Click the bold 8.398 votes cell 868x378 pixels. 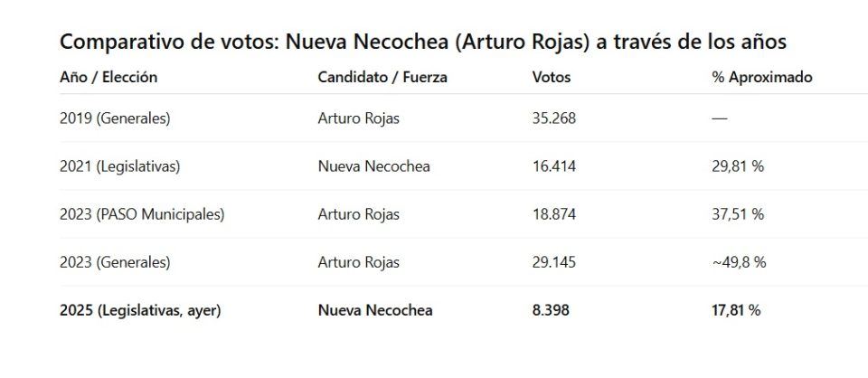click(x=551, y=310)
